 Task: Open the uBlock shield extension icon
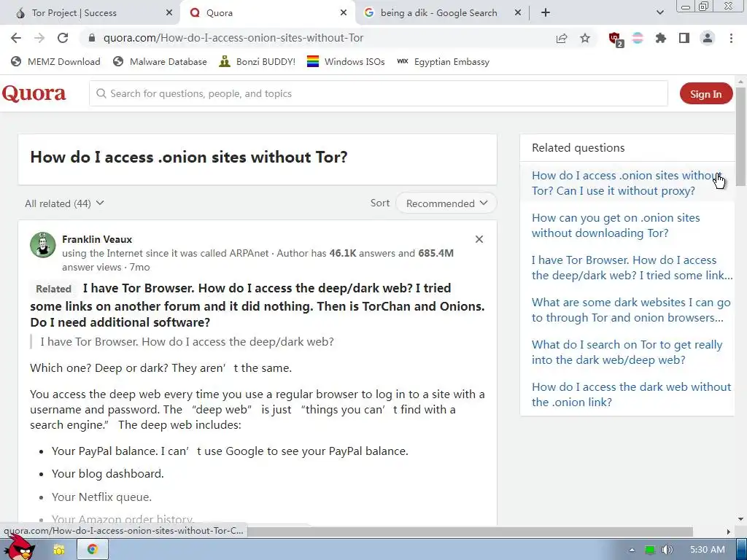click(615, 39)
